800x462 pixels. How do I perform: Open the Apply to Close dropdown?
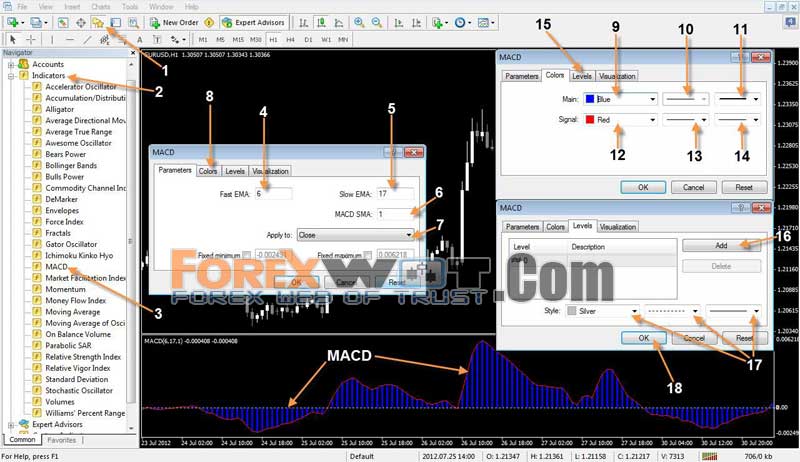pos(355,235)
